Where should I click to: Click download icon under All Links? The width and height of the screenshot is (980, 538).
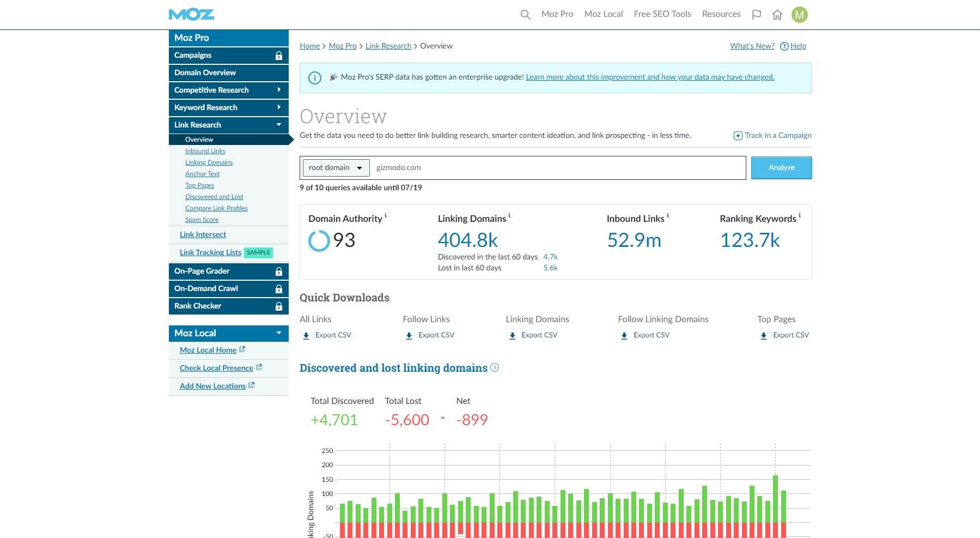coord(306,336)
